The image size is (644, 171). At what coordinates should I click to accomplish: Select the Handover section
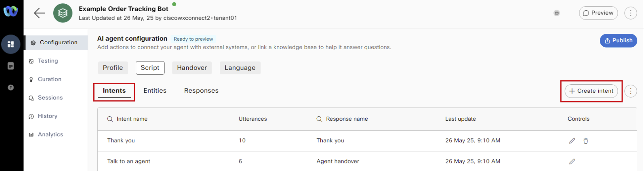click(x=192, y=68)
